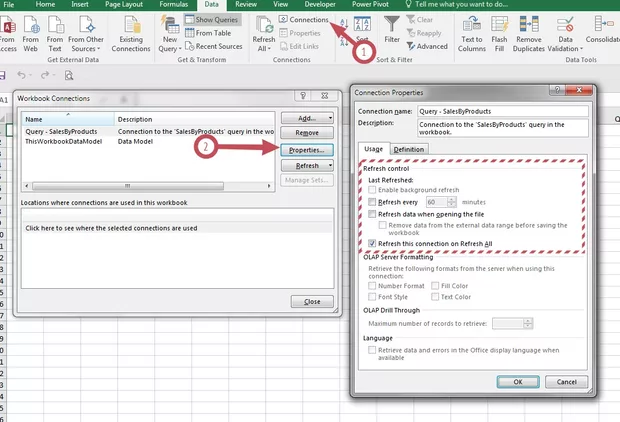Click the Connections ribbon button

pos(304,19)
